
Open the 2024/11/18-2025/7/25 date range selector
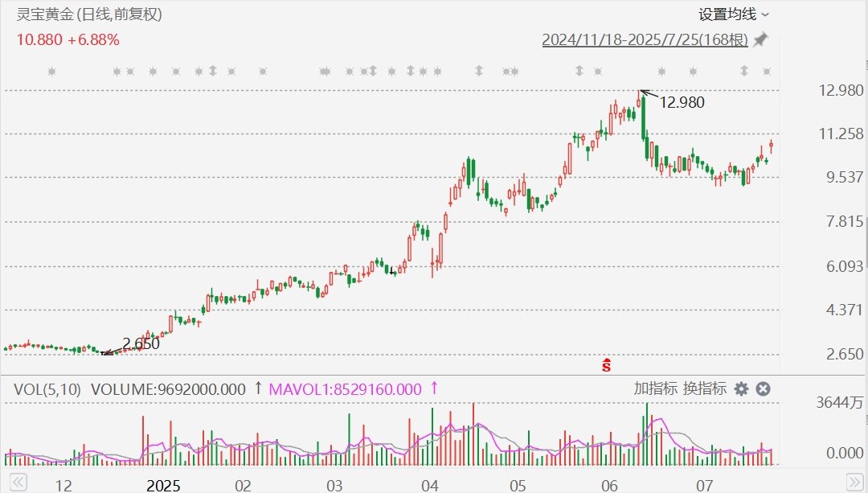click(645, 40)
